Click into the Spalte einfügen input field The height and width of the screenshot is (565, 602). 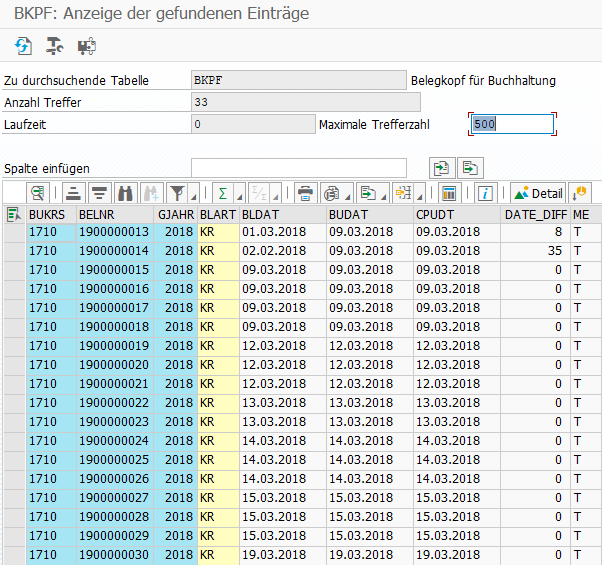click(298, 167)
